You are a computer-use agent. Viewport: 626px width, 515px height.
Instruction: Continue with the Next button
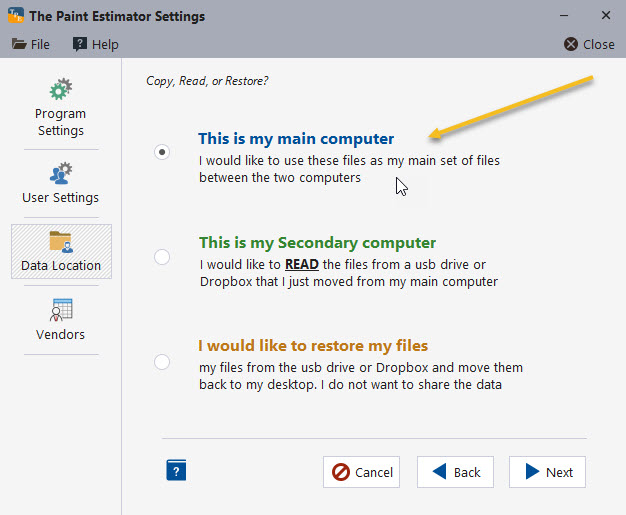(547, 472)
